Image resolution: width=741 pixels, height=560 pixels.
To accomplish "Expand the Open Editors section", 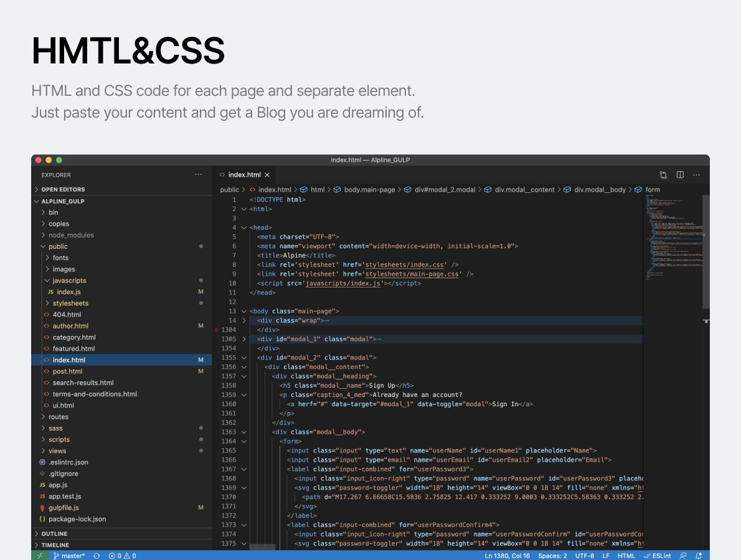I will point(121,189).
